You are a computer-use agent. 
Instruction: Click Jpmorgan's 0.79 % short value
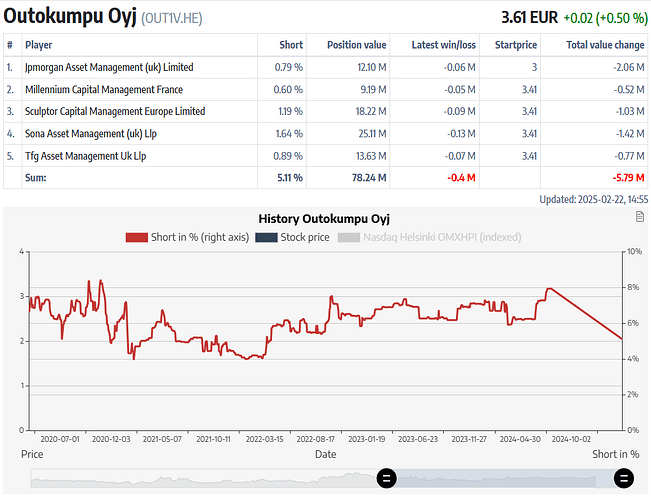(289, 67)
